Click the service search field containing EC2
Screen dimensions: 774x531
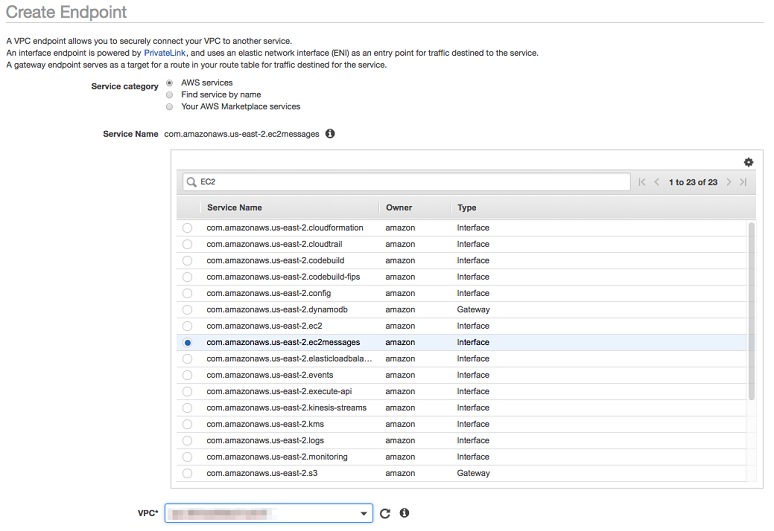pyautogui.click(x=406, y=182)
